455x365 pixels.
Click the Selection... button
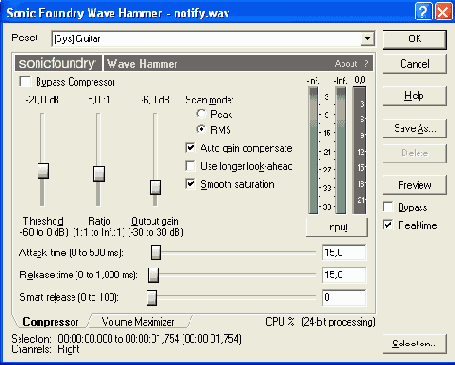click(414, 344)
